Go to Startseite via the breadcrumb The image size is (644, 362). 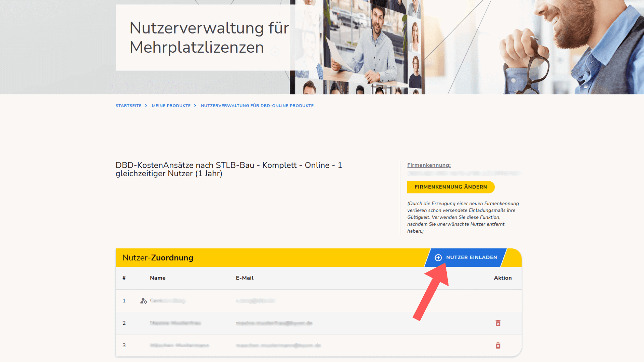[x=128, y=106]
